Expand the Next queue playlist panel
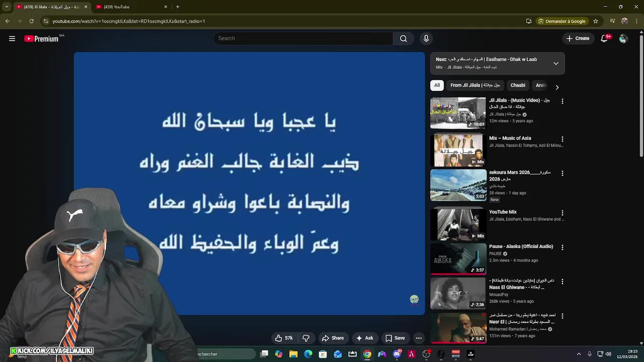This screenshot has height=362, width=644. click(556, 63)
